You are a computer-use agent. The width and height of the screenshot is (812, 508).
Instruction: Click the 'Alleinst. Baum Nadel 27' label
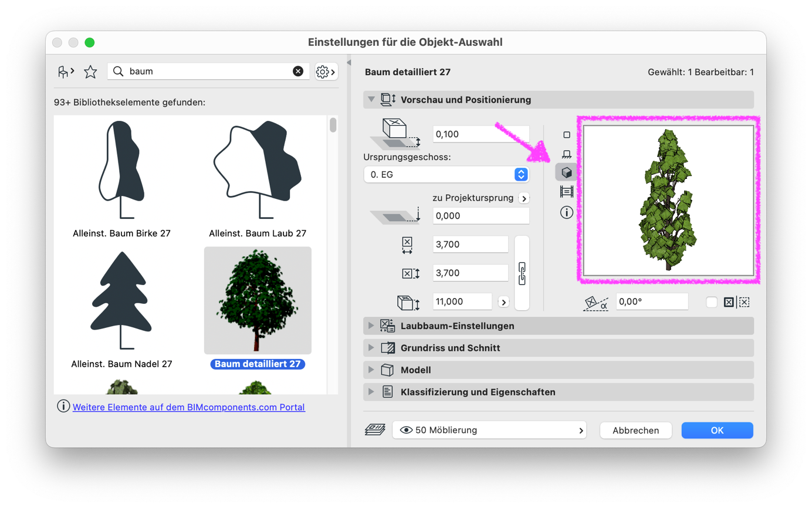coord(121,364)
